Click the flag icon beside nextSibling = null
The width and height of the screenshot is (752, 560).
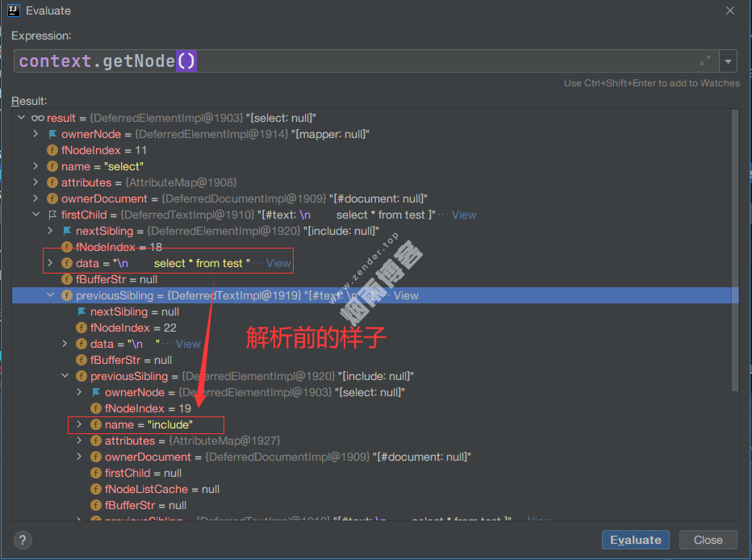pos(81,311)
